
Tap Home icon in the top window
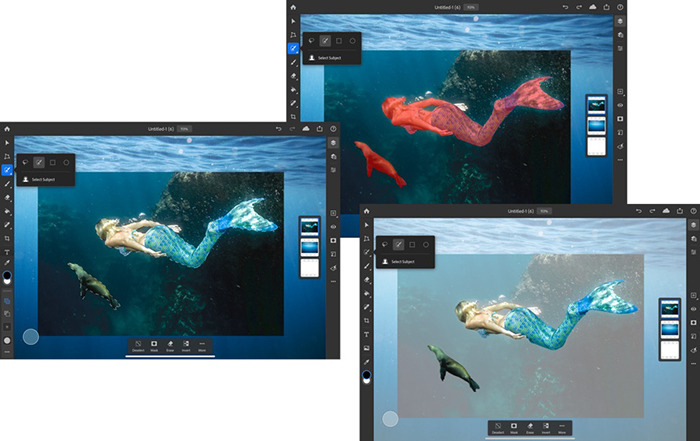pos(293,7)
